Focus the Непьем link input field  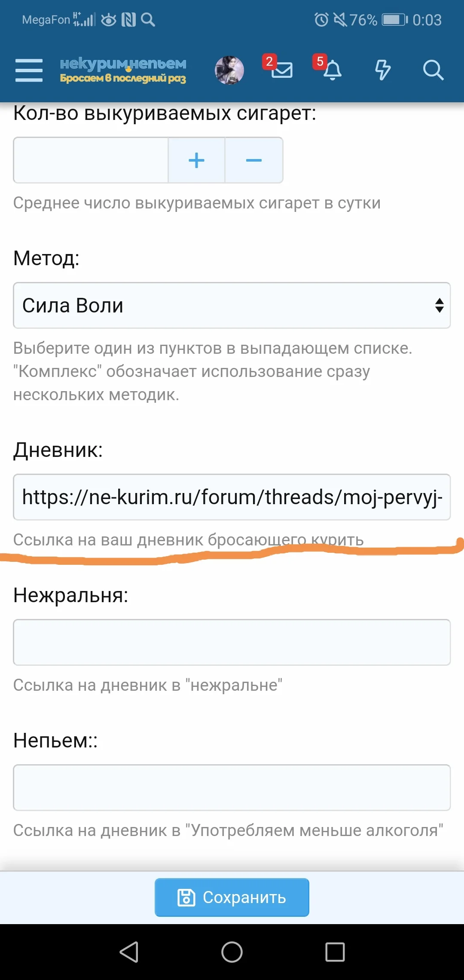pyautogui.click(x=232, y=788)
